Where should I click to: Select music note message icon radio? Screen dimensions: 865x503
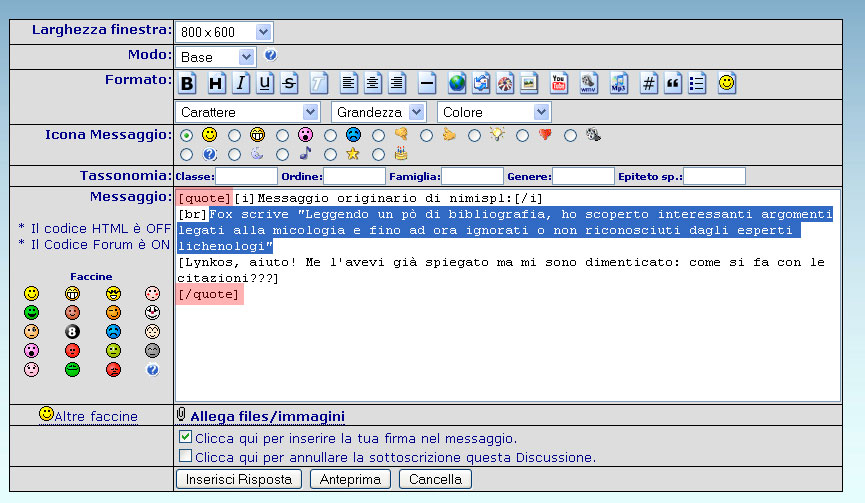(x=282, y=155)
